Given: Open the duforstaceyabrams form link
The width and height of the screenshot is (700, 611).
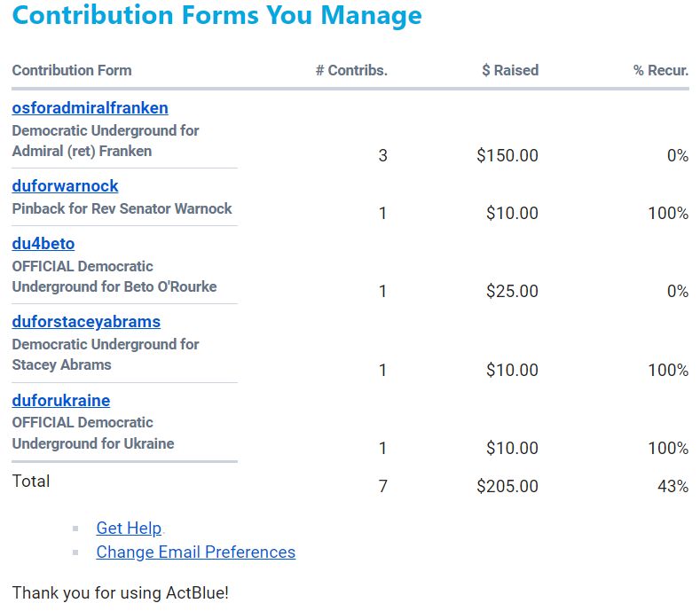Looking at the screenshot, I should click(x=86, y=322).
